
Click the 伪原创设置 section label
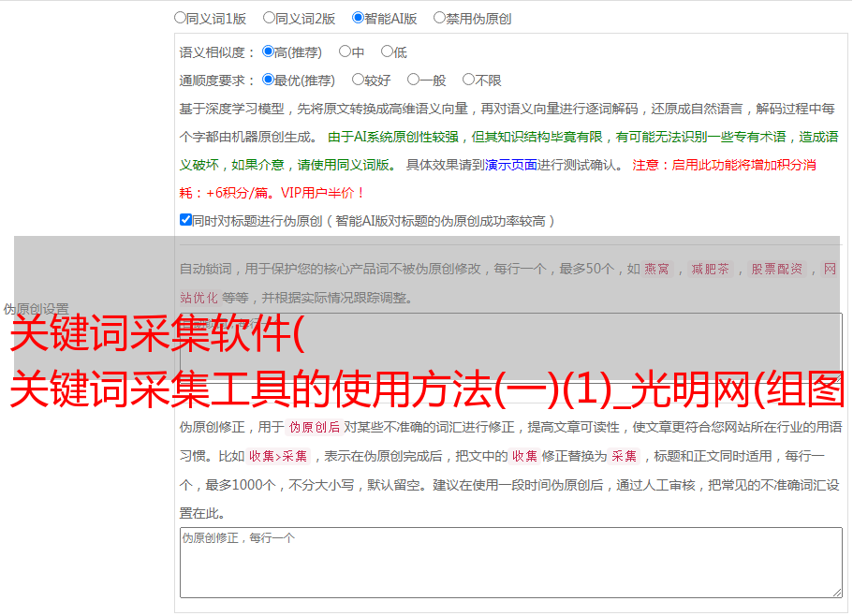click(x=36, y=309)
